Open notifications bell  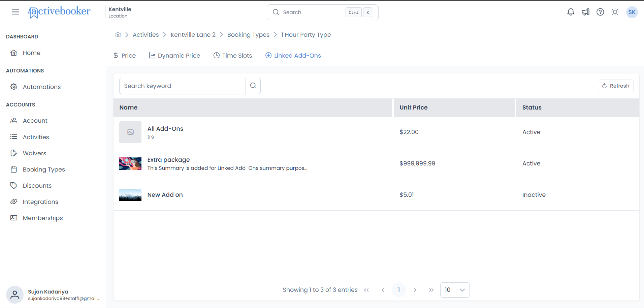coord(571,12)
